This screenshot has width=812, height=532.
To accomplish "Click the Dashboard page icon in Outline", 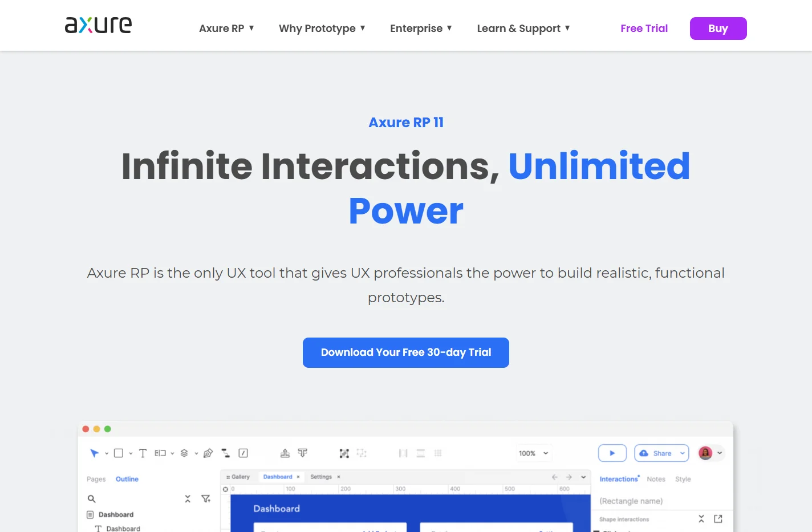I will tap(90, 514).
